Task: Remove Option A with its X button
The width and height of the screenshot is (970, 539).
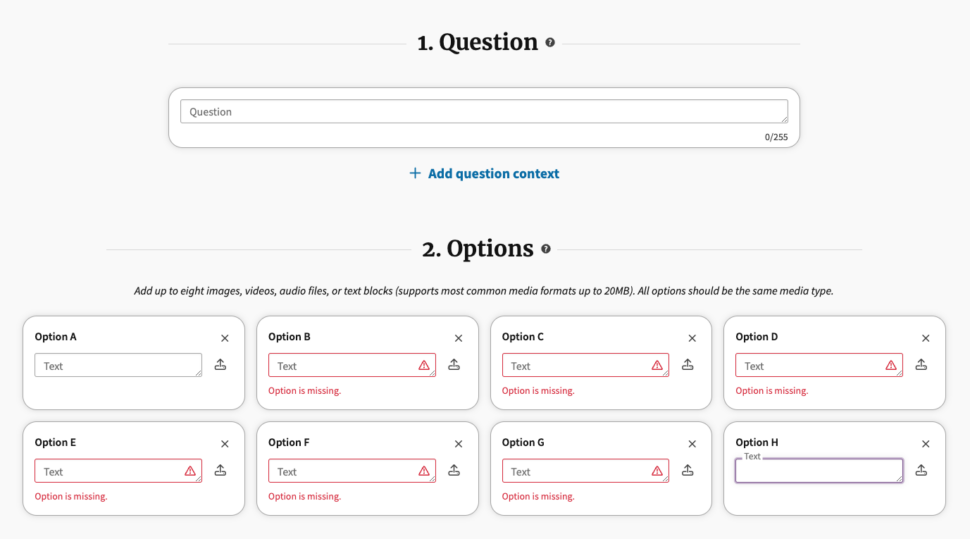Action: pos(225,338)
